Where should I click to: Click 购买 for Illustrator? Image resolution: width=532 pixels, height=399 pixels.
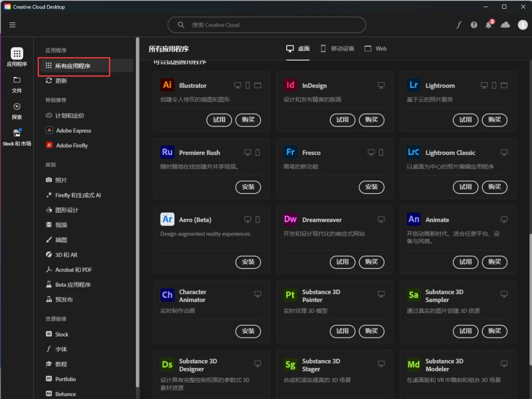pos(248,120)
